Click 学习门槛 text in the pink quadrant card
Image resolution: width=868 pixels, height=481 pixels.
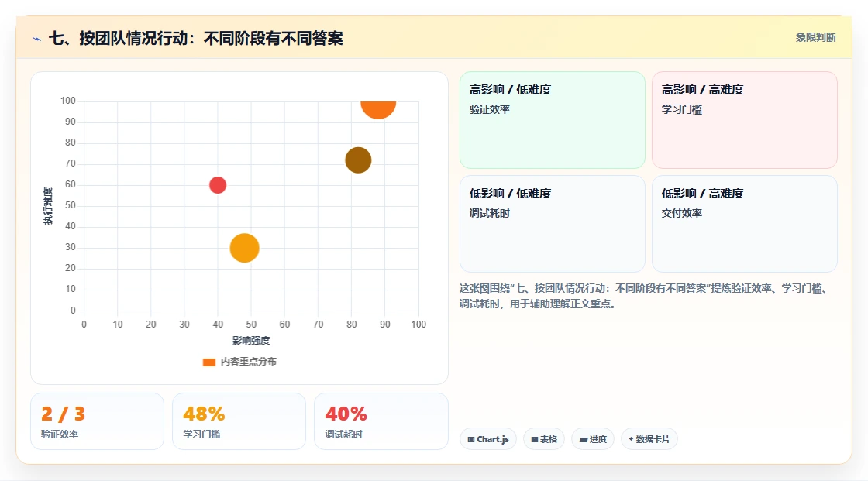pyautogui.click(x=682, y=109)
